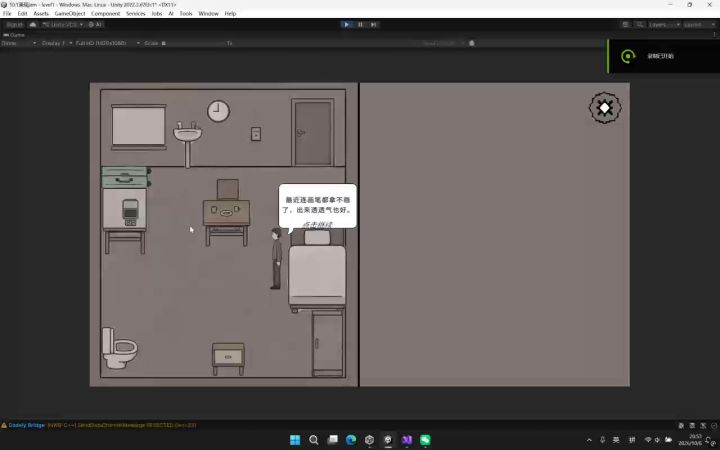Select the Game view tab

tap(14, 35)
